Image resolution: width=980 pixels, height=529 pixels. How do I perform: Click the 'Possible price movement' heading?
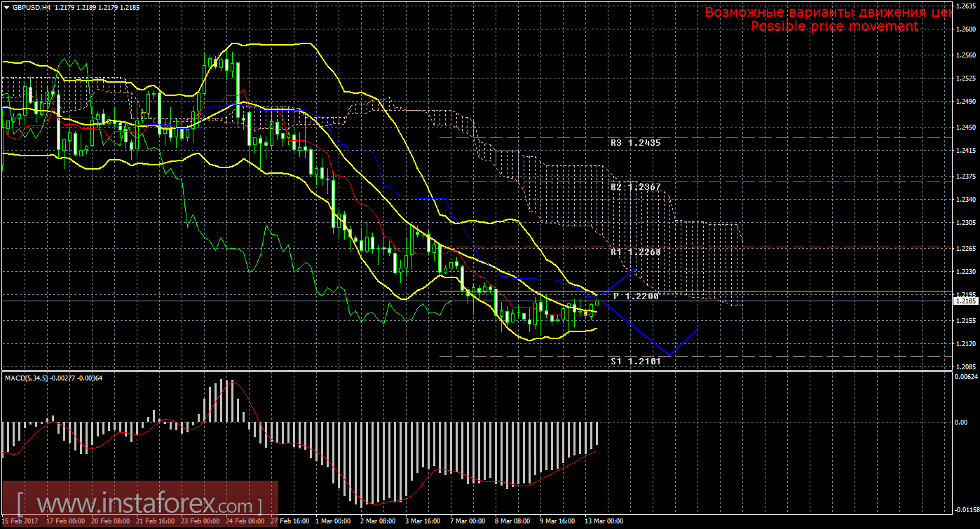(x=834, y=26)
